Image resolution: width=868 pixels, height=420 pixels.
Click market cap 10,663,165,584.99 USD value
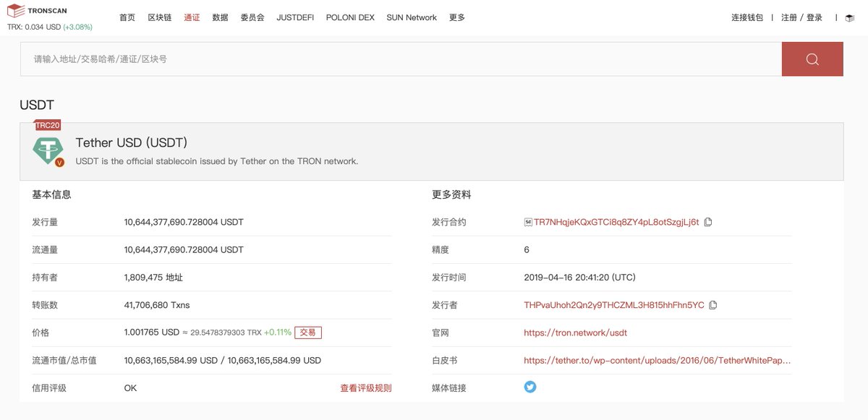[223, 360]
